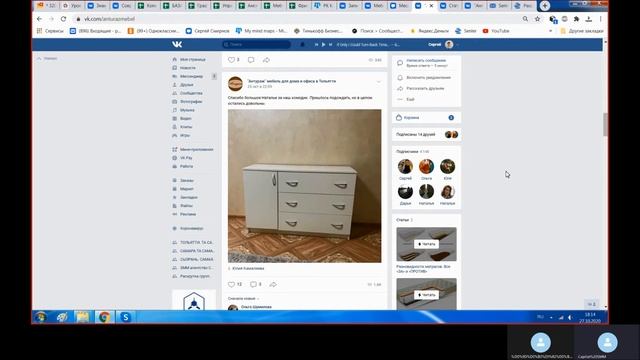Click the Реклама megaphone icon

point(175,214)
